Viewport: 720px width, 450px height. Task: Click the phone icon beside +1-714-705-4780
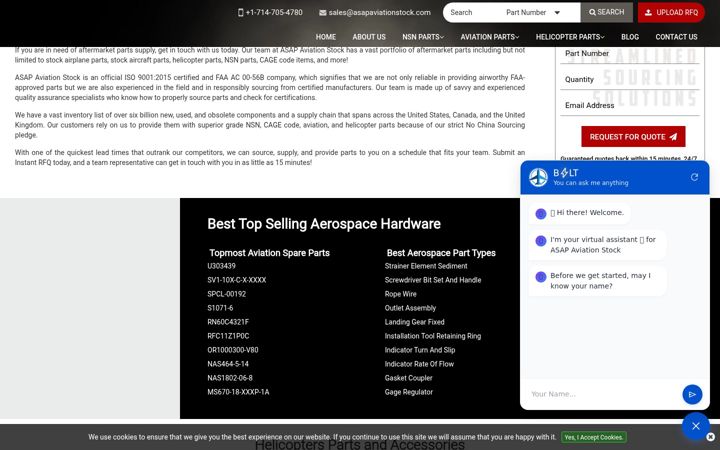tap(241, 12)
